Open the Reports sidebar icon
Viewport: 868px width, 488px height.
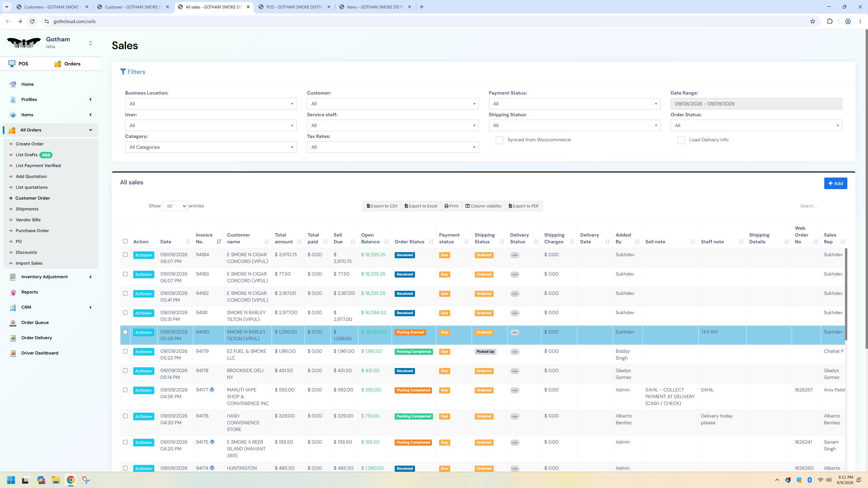click(x=13, y=292)
